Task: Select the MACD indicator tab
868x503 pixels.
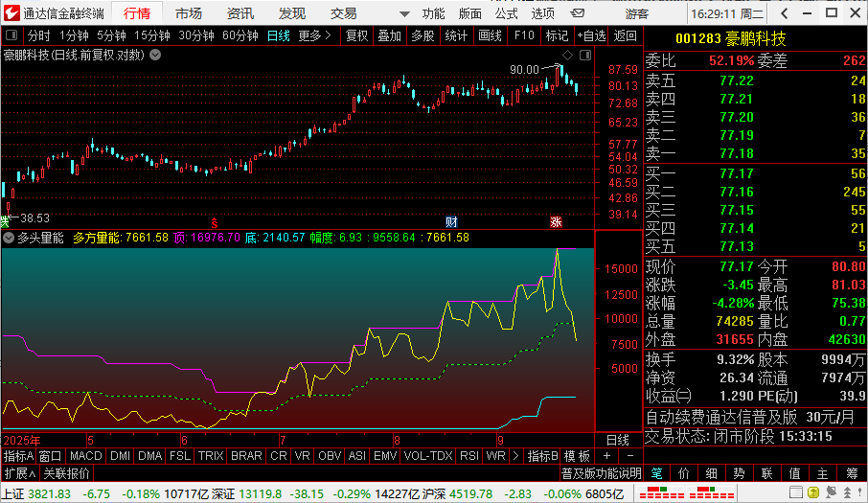Action: pyautogui.click(x=86, y=456)
